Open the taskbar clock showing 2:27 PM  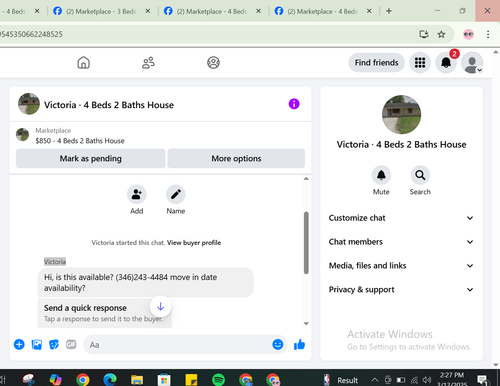pyautogui.click(x=452, y=379)
